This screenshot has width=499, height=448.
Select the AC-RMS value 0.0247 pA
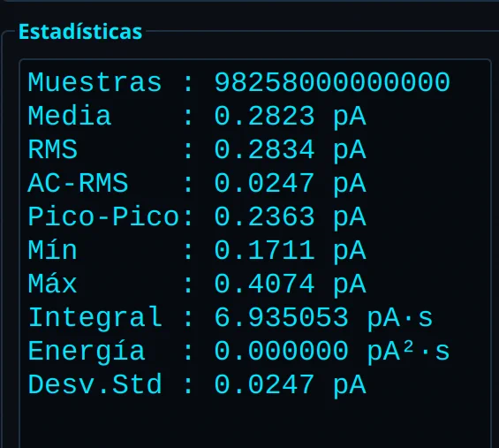[x=290, y=184]
